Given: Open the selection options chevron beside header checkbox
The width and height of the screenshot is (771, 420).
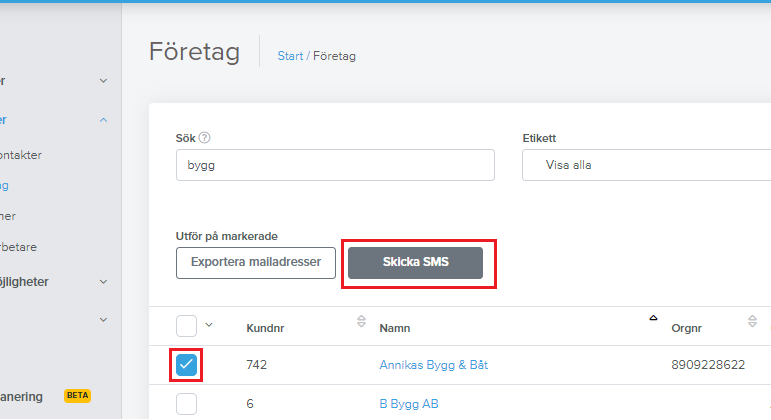Looking at the screenshot, I should pyautogui.click(x=209, y=325).
